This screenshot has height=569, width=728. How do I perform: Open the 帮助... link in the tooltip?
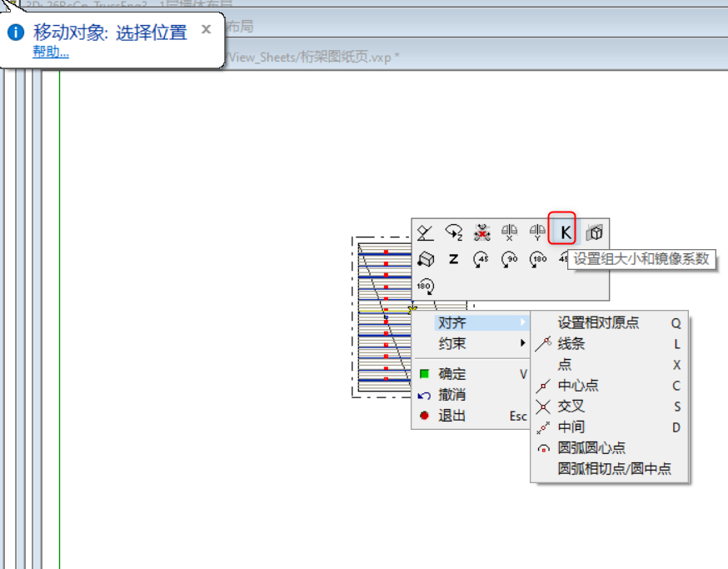pyautogui.click(x=51, y=52)
